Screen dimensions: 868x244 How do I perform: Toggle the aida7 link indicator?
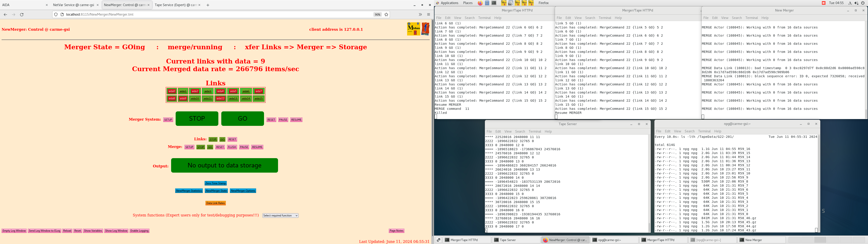[x=258, y=91]
